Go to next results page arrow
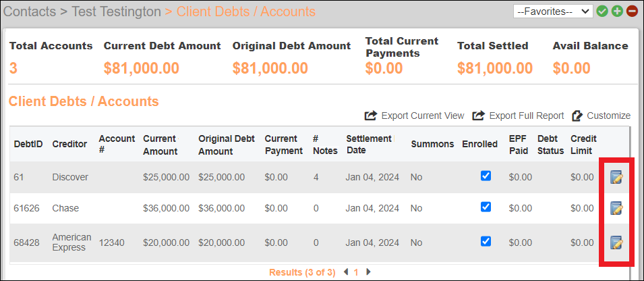This screenshot has height=281, width=644. tap(368, 272)
